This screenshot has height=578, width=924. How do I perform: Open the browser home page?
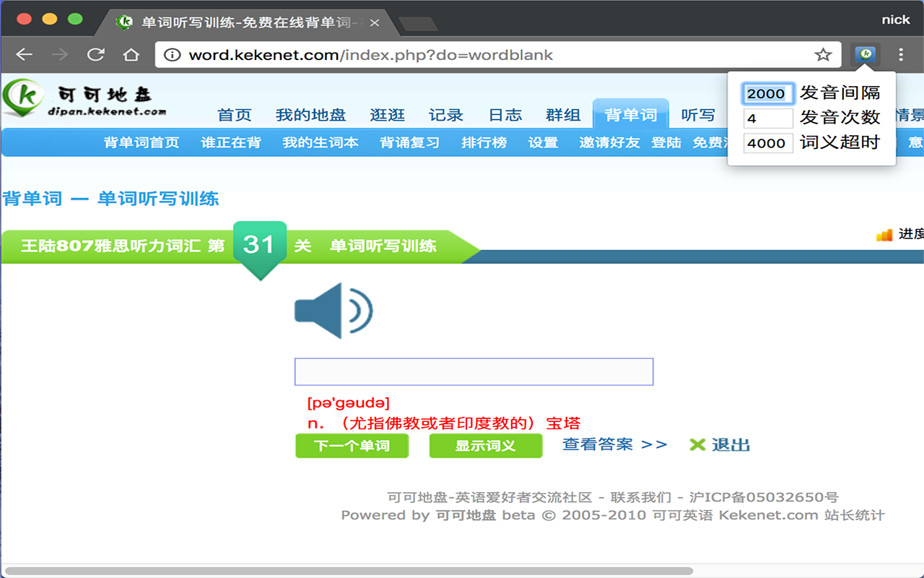131,55
